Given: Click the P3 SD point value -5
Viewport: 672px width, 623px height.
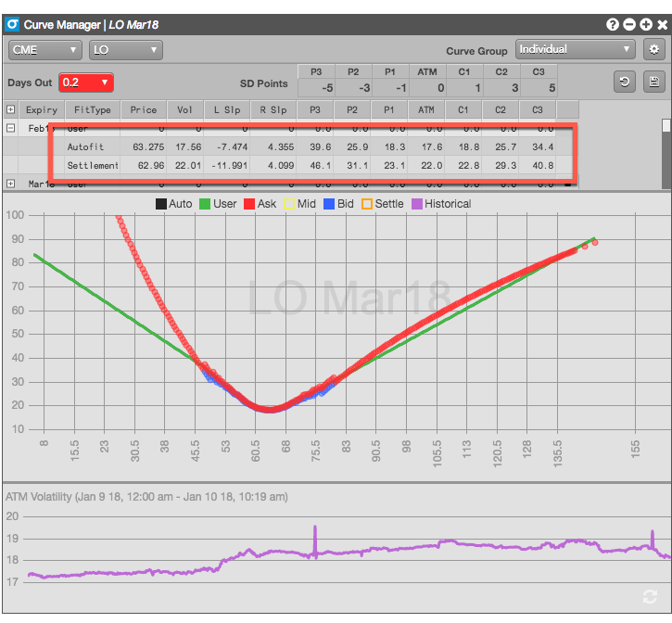Looking at the screenshot, I should (x=316, y=88).
